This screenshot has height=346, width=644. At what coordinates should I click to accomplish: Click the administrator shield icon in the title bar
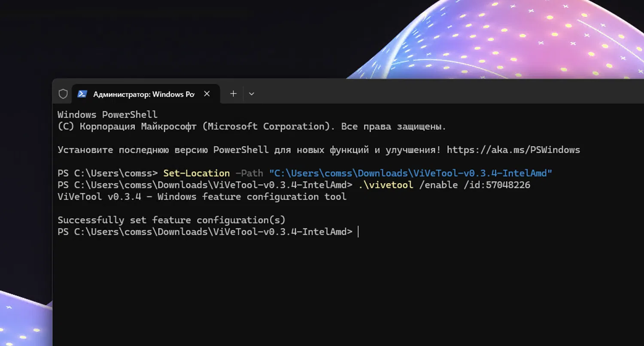(x=63, y=94)
